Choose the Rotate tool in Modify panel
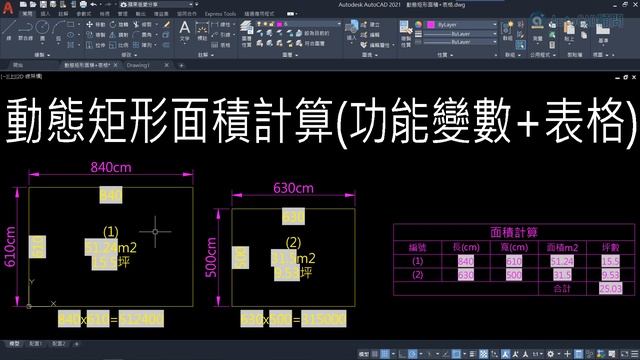The image size is (640, 360). click(119, 25)
